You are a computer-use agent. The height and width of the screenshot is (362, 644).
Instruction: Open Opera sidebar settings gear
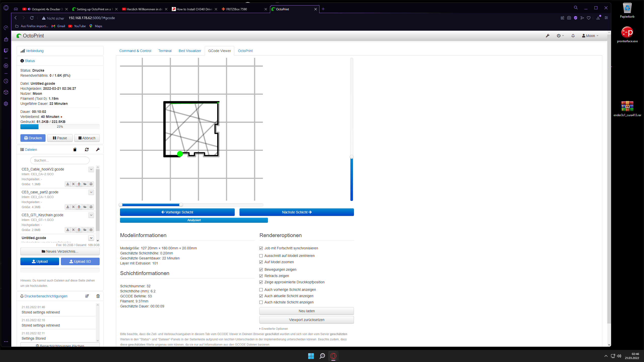tap(6, 104)
